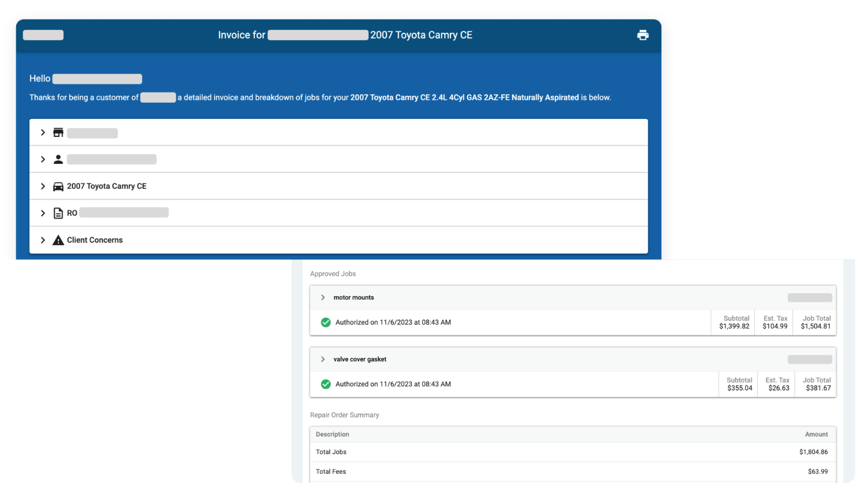The height and width of the screenshot is (502, 868).
Task: Click the Total Jobs row label
Action: point(331,452)
